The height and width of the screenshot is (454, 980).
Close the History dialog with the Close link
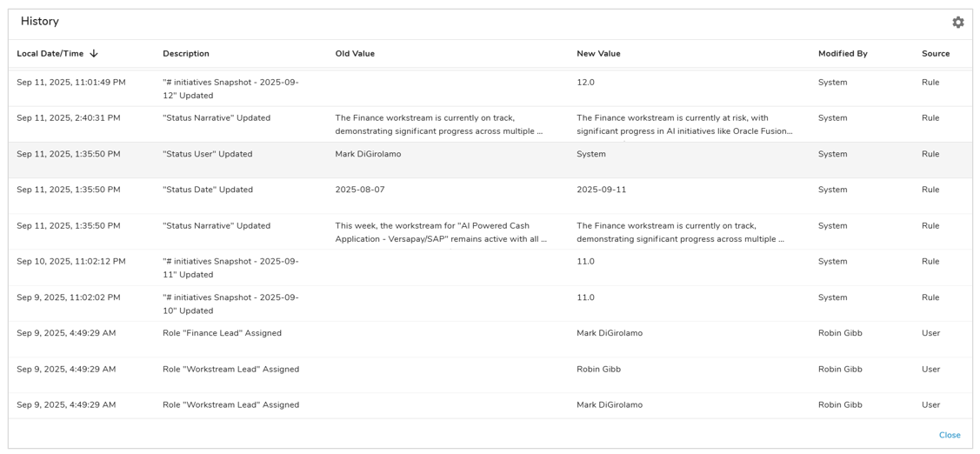[x=949, y=435]
